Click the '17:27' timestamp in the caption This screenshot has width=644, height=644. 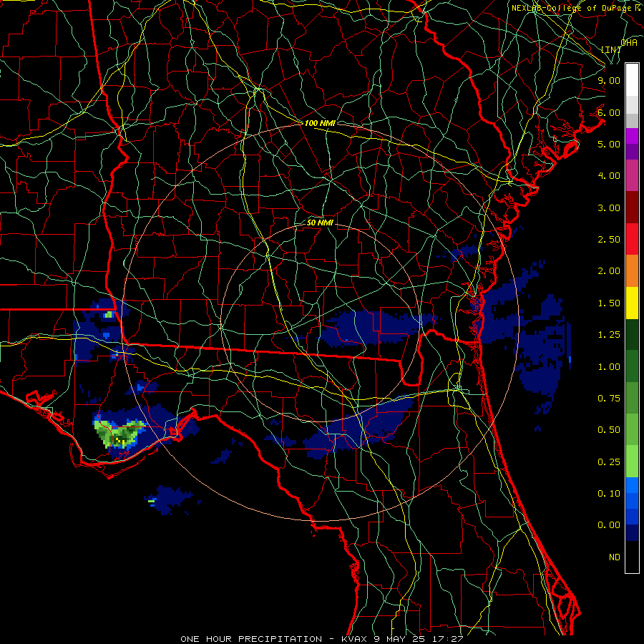pyautogui.click(x=448, y=639)
